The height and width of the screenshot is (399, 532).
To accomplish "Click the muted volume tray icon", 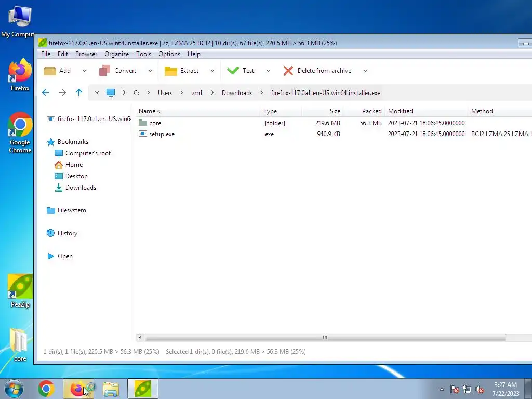I will point(480,389).
